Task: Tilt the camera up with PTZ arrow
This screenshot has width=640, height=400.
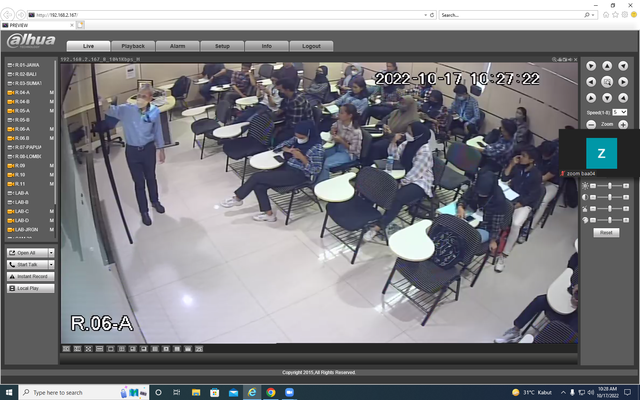Action: [607, 66]
